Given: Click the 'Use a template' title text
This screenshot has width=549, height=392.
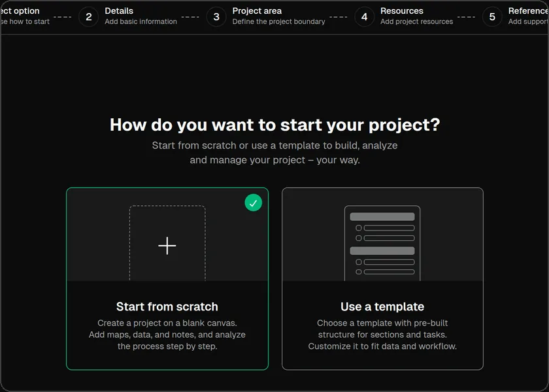Looking at the screenshot, I should [x=382, y=306].
